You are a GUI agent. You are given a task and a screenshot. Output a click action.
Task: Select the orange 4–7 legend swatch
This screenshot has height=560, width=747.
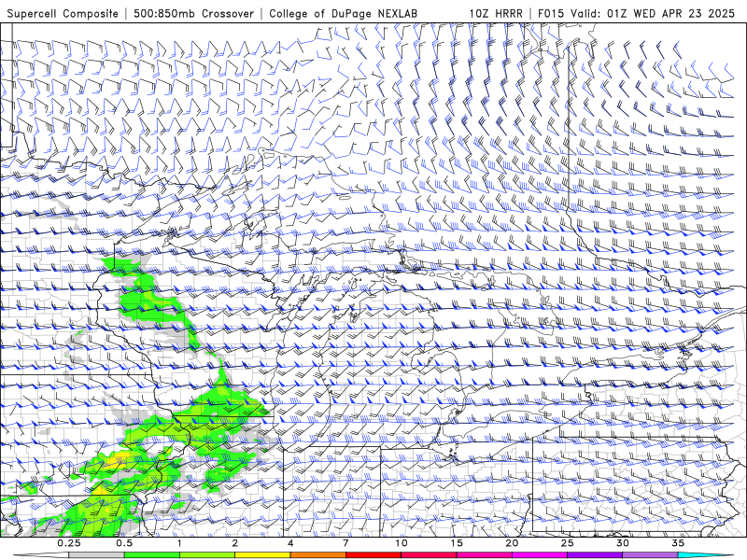pos(317,555)
